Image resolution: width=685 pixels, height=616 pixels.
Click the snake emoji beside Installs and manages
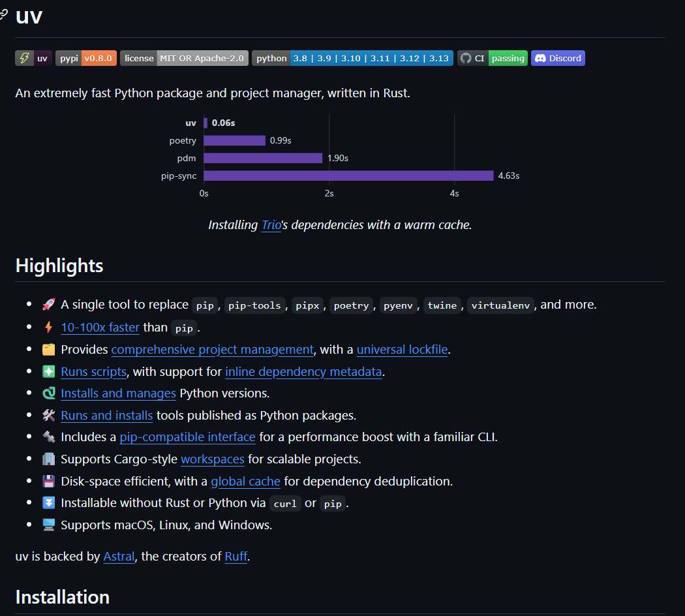[x=48, y=393]
